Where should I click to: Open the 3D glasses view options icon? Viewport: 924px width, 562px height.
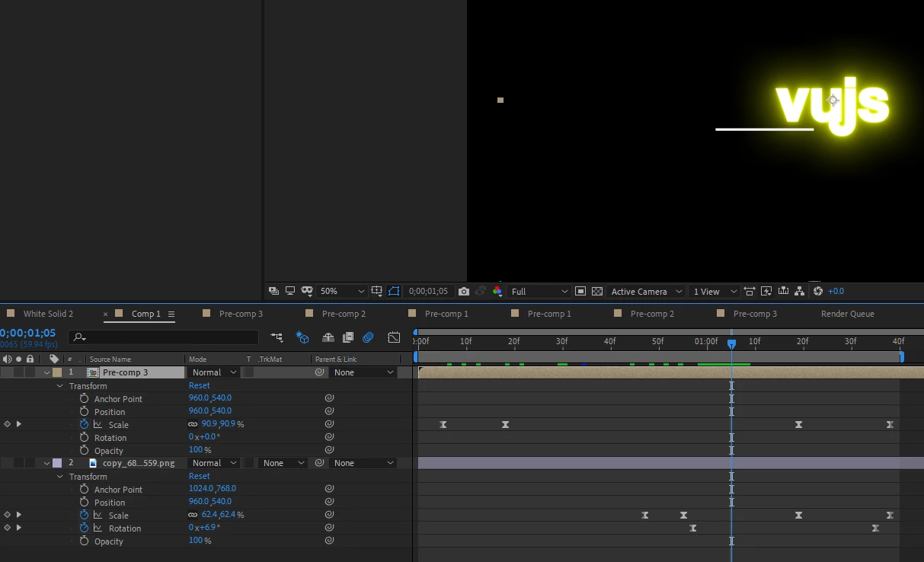point(307,291)
